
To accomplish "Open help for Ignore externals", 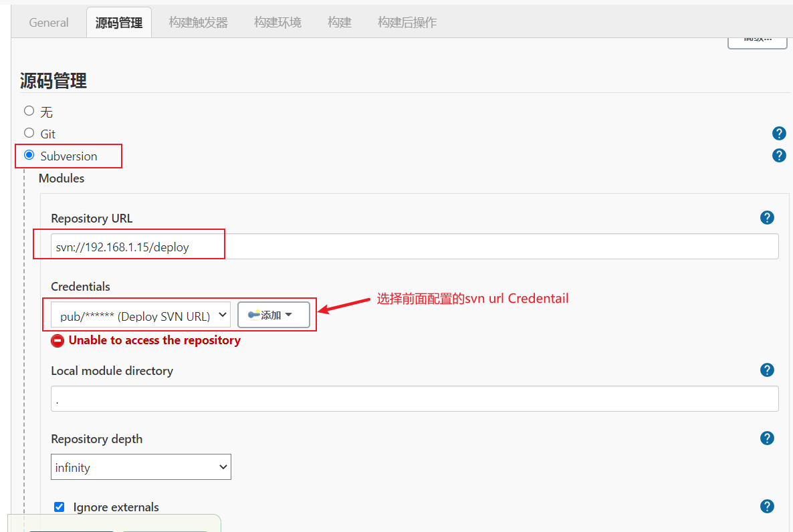I will click(767, 506).
